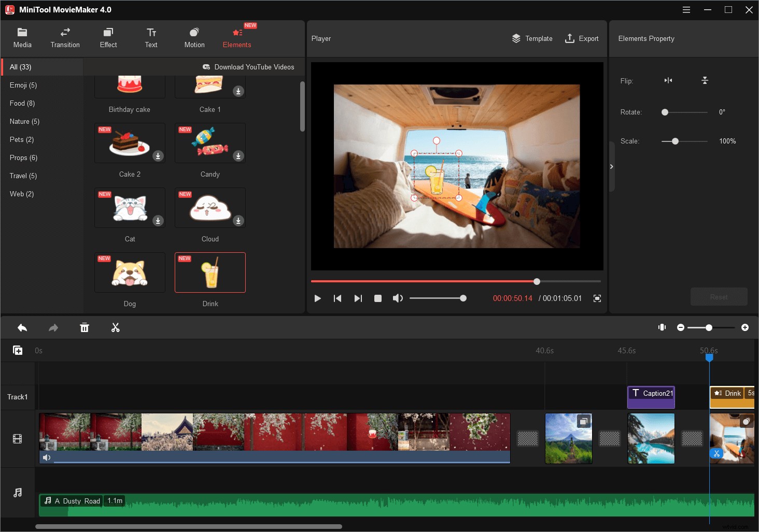Flip the element horizontally
Screen dimensions: 759x532
pyautogui.click(x=668, y=81)
